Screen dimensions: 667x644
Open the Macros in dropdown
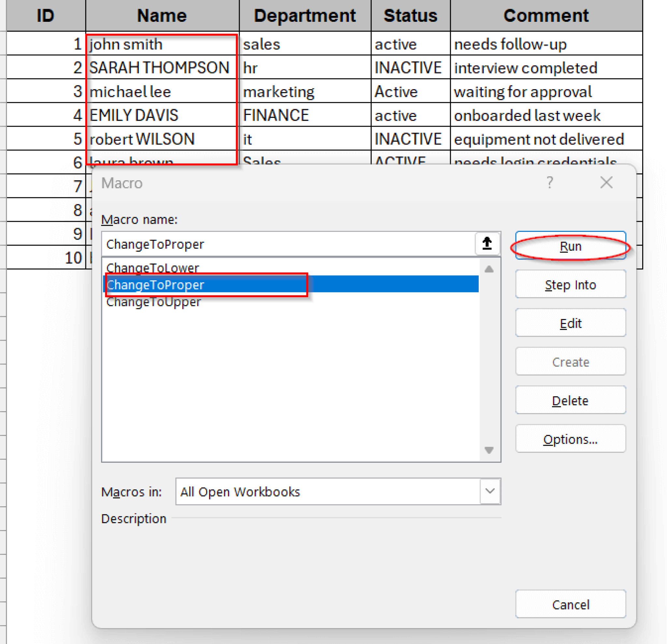point(490,491)
